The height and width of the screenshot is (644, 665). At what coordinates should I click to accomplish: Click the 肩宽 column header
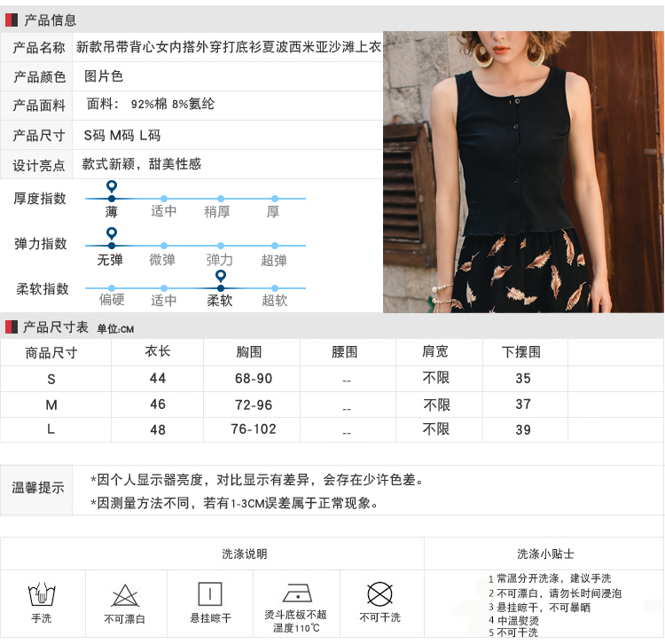click(435, 351)
